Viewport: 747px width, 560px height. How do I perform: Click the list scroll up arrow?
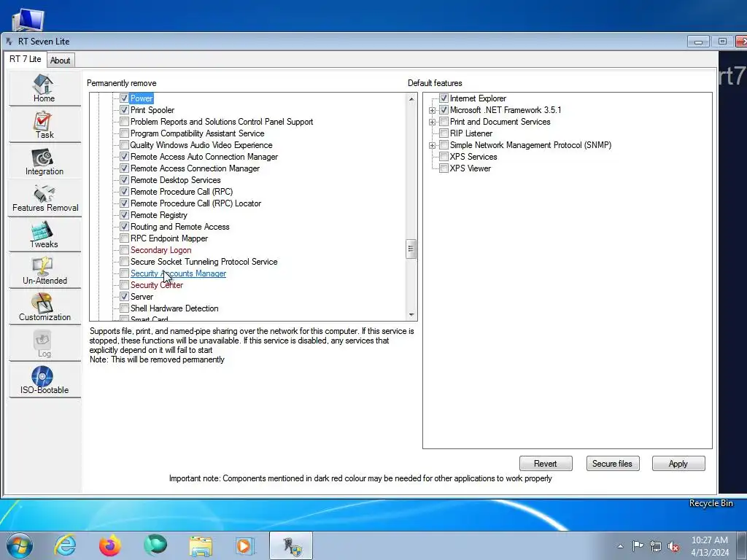[411, 99]
